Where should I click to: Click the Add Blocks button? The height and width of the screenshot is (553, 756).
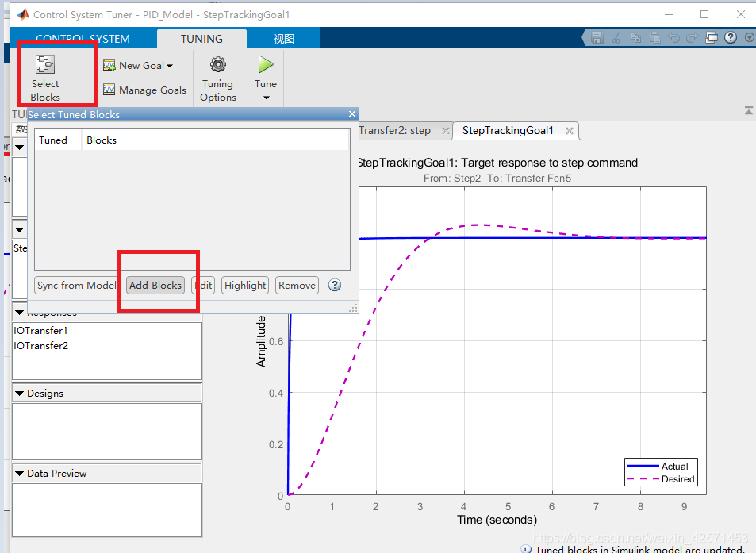click(x=155, y=286)
